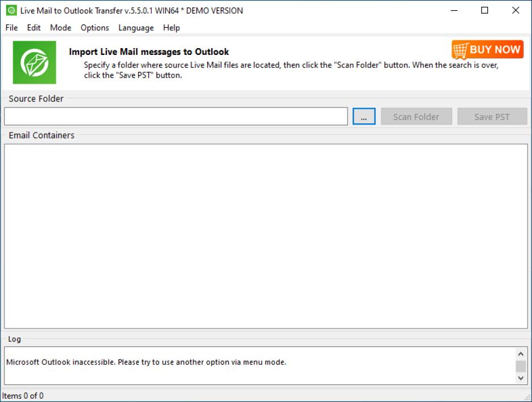Maximize the Live Mail to Outlook Transfer window
This screenshot has height=402, width=532.
pyautogui.click(x=484, y=11)
